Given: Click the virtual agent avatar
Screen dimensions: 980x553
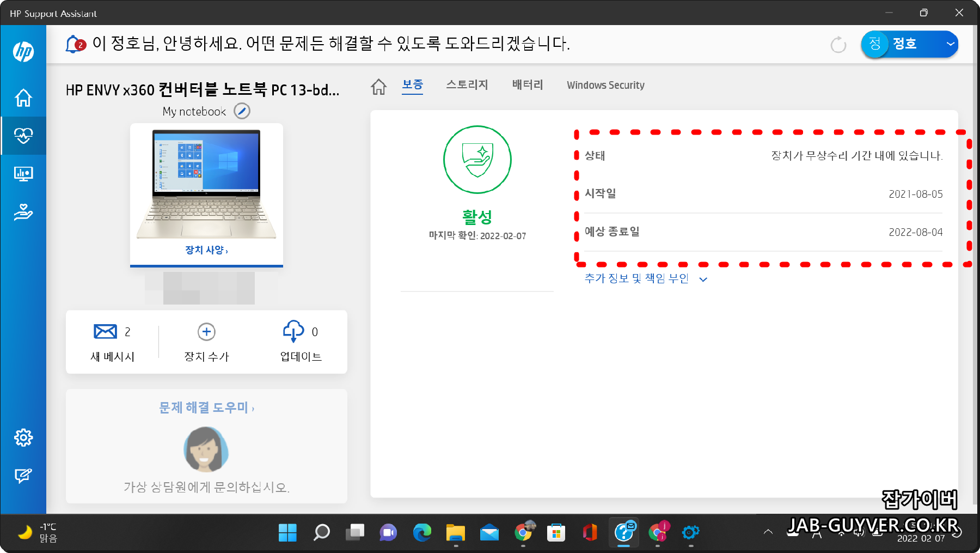Looking at the screenshot, I should (x=206, y=449).
